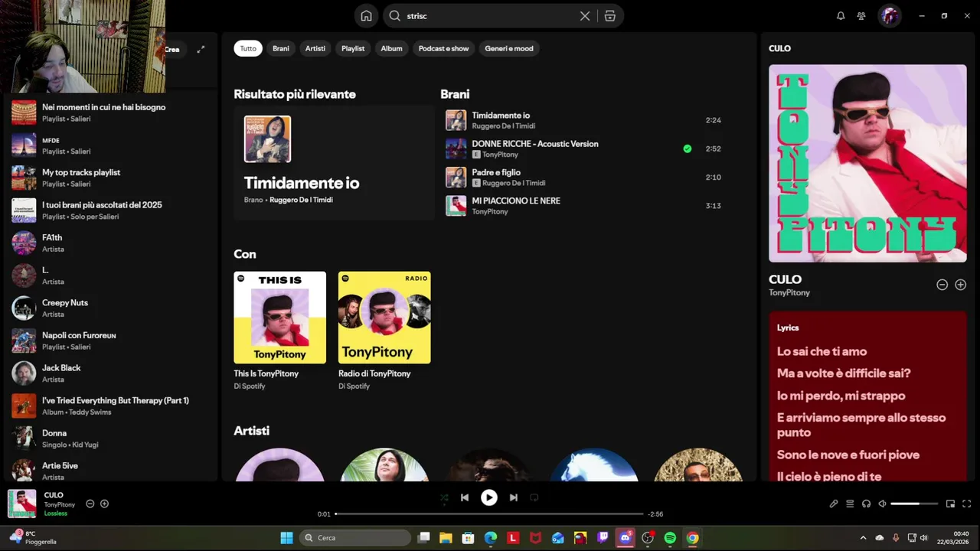
Task: Mute audio with the speaker icon
Action: pyautogui.click(x=882, y=504)
